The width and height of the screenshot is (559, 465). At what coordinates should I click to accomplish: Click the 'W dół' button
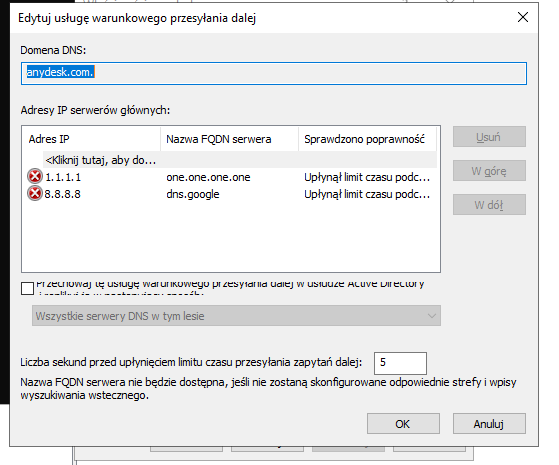pyautogui.click(x=489, y=205)
